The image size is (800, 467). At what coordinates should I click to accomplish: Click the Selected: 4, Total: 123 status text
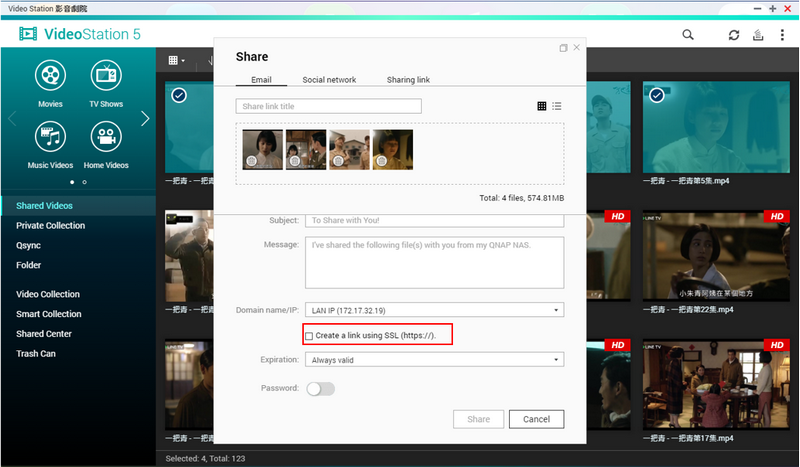(205, 458)
